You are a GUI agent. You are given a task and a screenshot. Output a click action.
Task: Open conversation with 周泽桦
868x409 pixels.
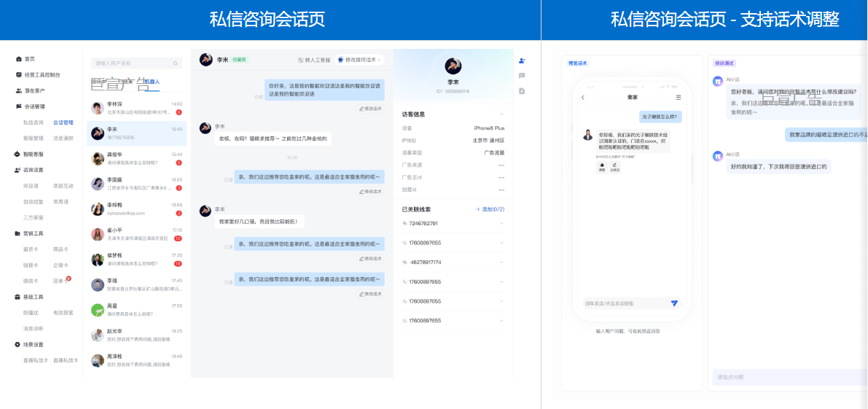(136, 360)
